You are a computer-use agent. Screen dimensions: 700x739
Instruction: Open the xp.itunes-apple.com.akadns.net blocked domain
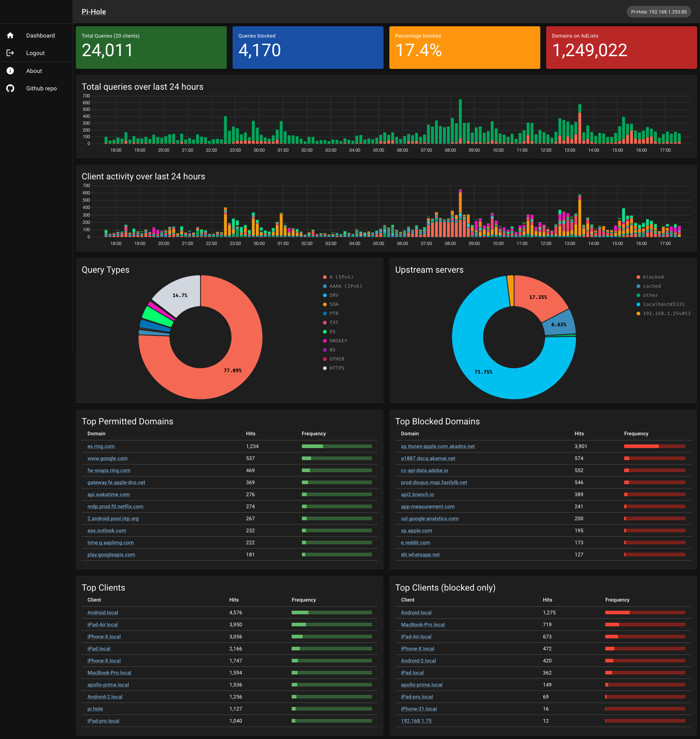tap(437, 447)
